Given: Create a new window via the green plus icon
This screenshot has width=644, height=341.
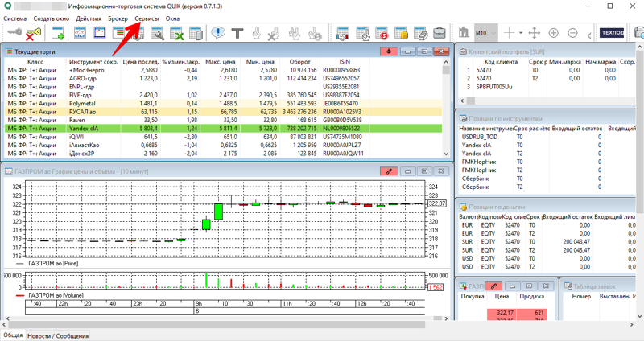Looking at the screenshot, I should pyautogui.click(x=58, y=33).
